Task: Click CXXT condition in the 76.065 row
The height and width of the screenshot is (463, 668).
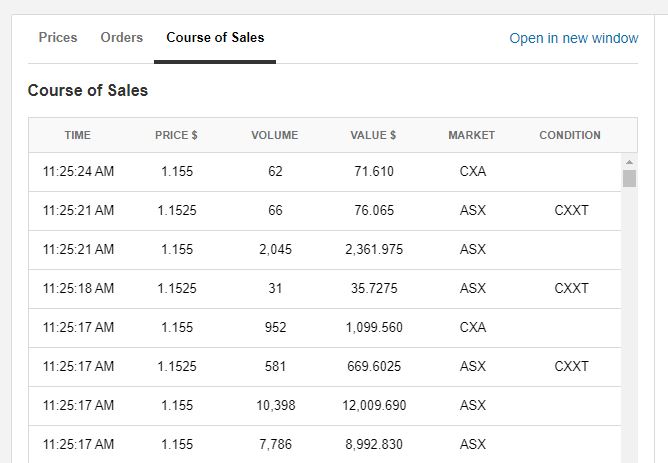Action: 571,210
